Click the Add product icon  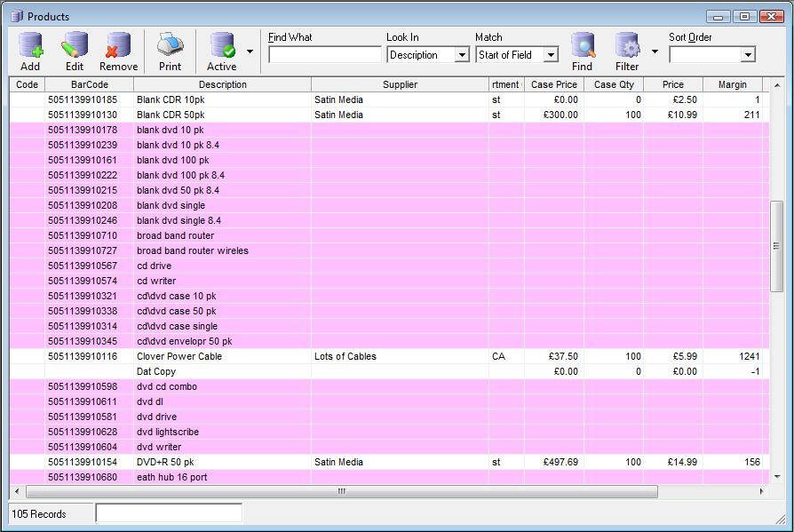coord(30,46)
